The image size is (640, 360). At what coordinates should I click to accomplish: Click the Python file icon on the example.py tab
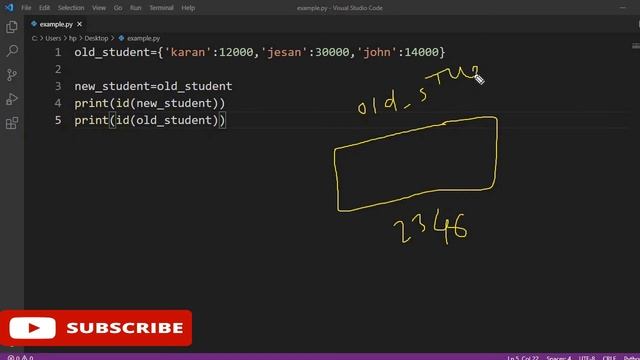click(x=34, y=24)
